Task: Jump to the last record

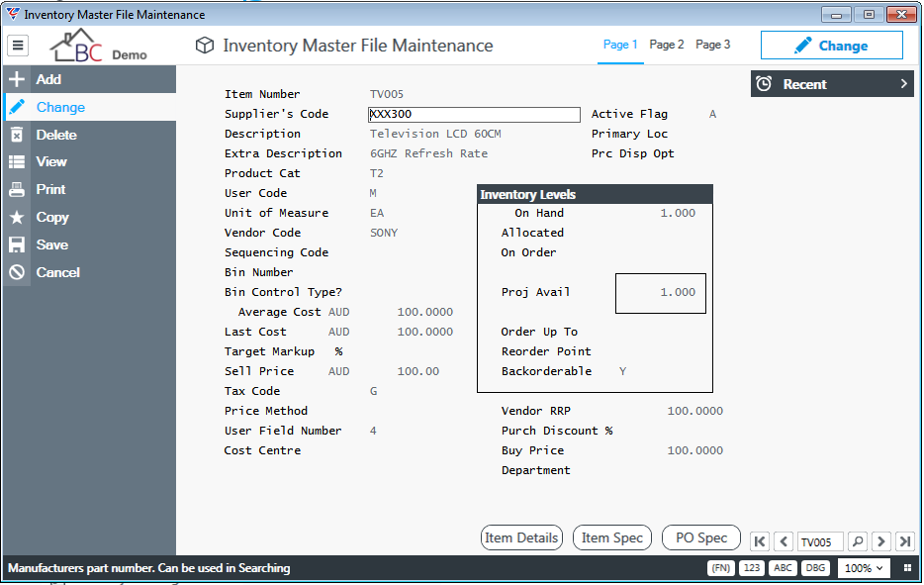Action: point(905,541)
